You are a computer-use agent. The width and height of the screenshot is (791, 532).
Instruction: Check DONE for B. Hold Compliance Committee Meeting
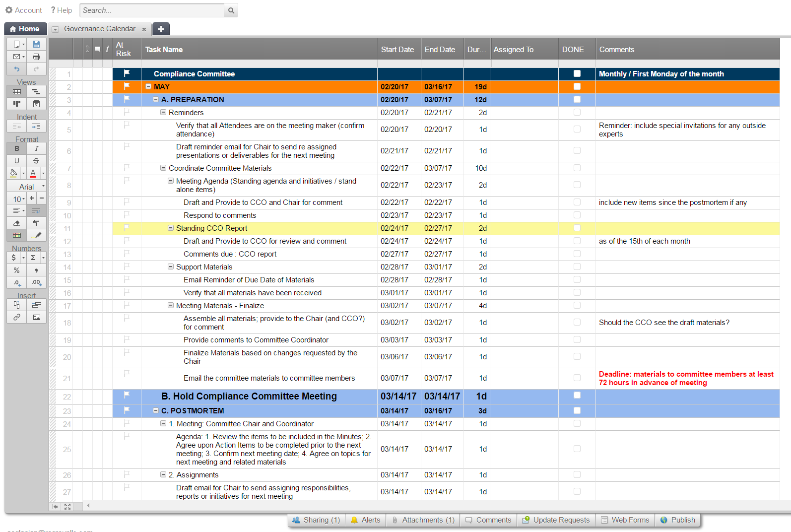pyautogui.click(x=577, y=395)
